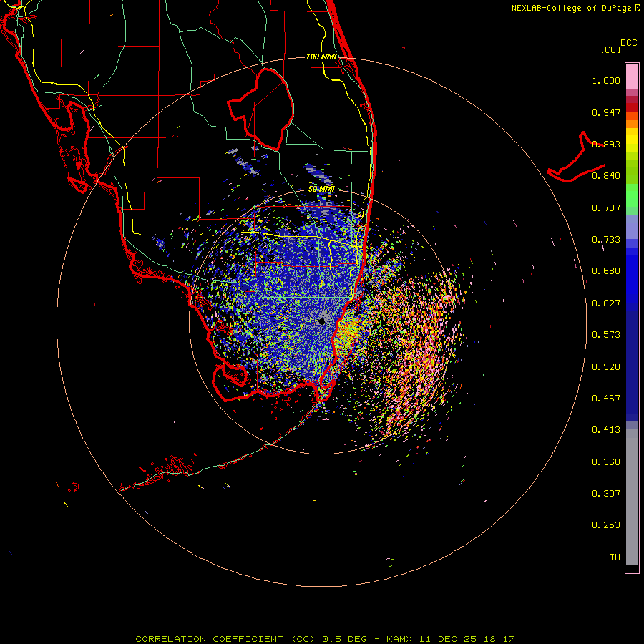
Task: Click the NEXLAB-College of DuPage header text
Action: [571, 8]
